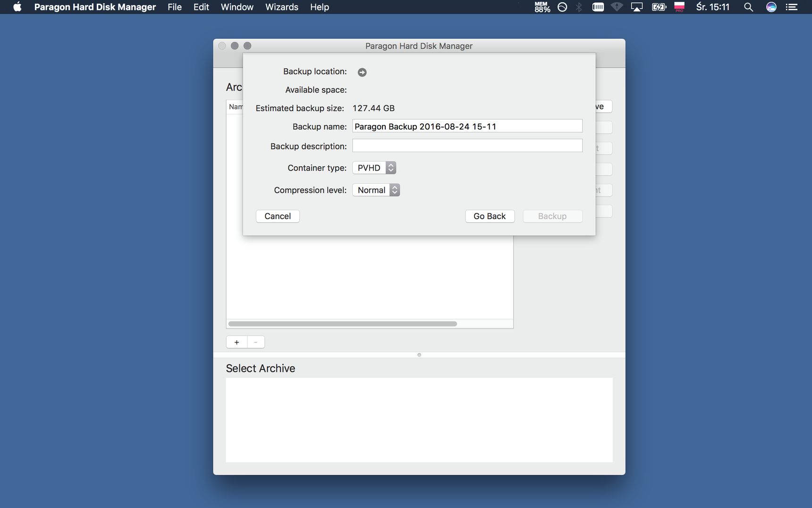The height and width of the screenshot is (508, 812).
Task: Click the Select Archive heading
Action: pyautogui.click(x=261, y=369)
